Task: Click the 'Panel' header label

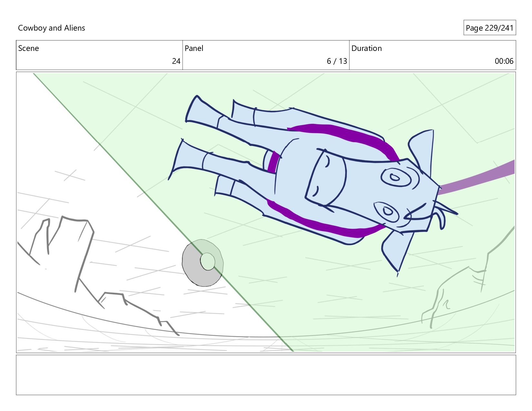Action: coord(194,48)
